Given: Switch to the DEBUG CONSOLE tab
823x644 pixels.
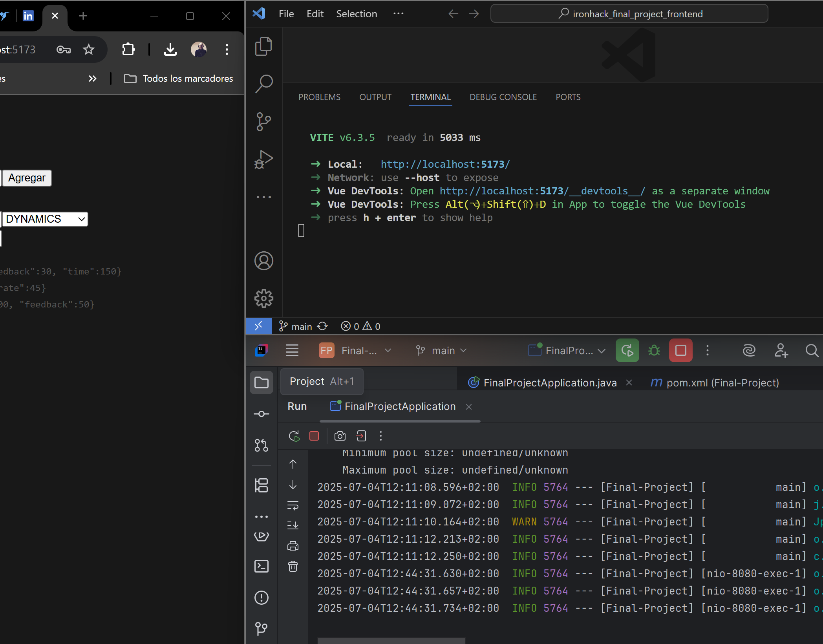Looking at the screenshot, I should coord(503,97).
